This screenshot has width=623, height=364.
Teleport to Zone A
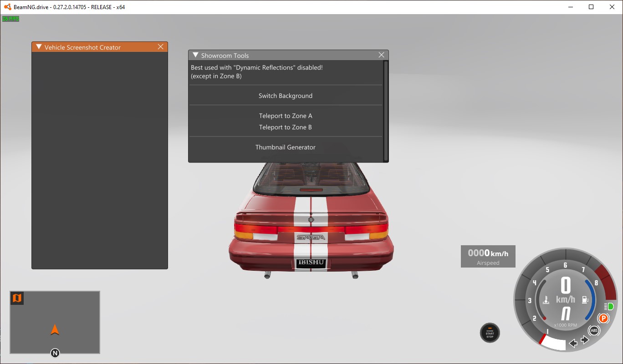(286, 116)
